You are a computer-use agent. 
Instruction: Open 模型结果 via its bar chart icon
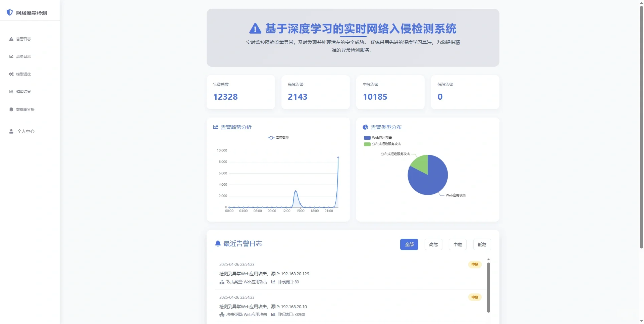[11, 92]
